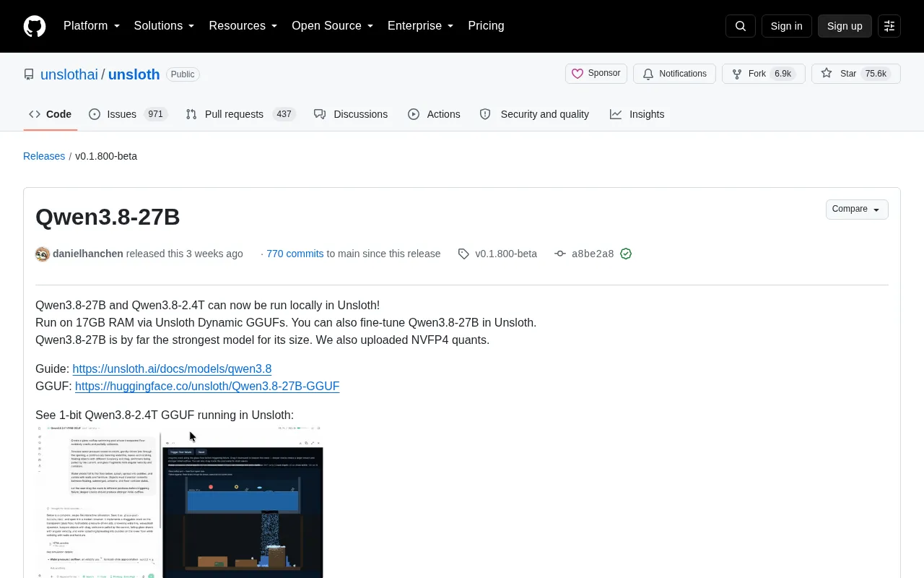Screen dimensions: 924x578
Task: Click the Star icon
Action: [x=827, y=74]
